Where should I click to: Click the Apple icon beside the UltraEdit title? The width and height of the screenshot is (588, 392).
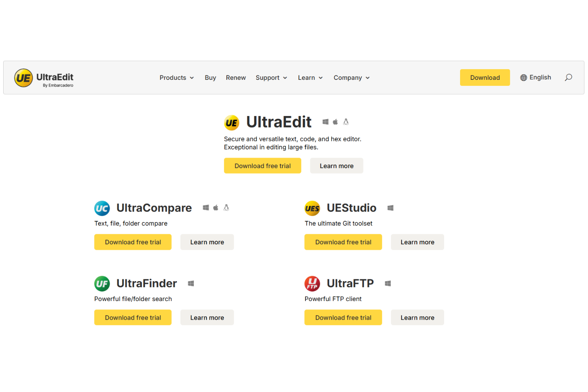coord(336,122)
